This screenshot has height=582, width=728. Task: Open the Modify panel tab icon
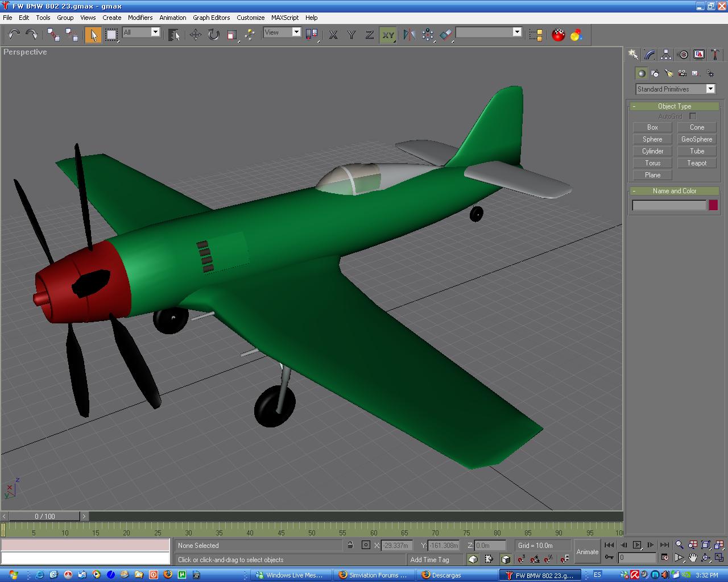click(x=650, y=55)
